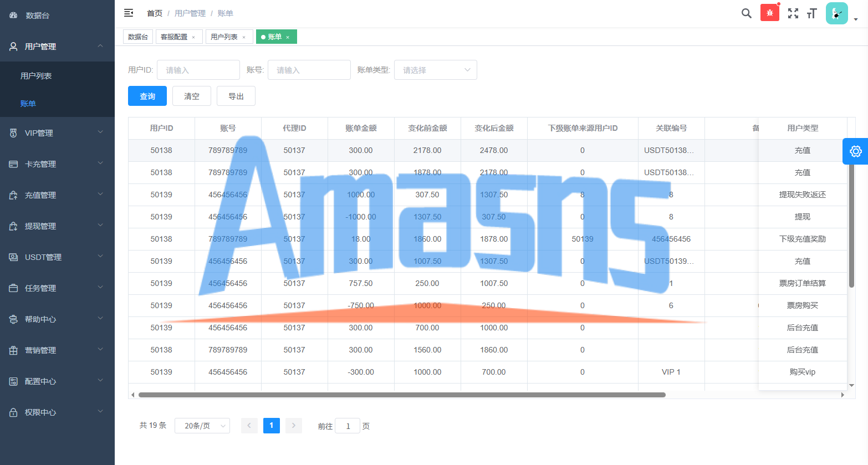Click the blue 查询 button
Viewport: 868px width, 465px height.
point(147,96)
